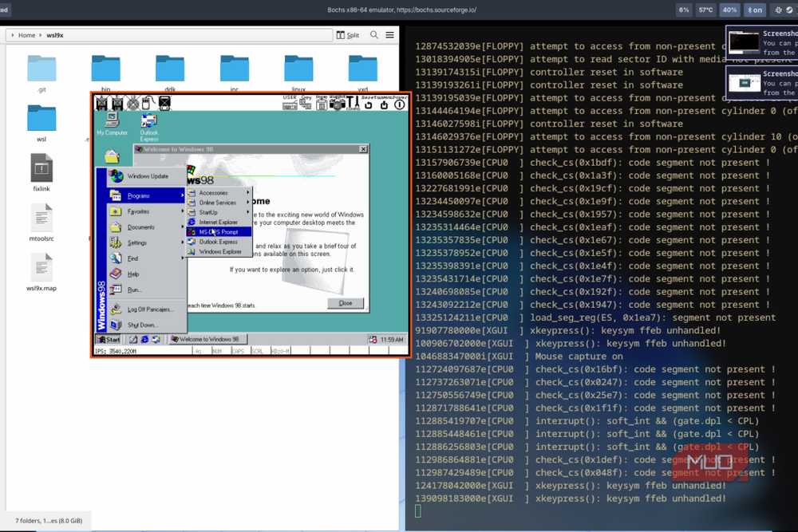
Task: Open Help from Start menu
Action: pyautogui.click(x=146, y=274)
